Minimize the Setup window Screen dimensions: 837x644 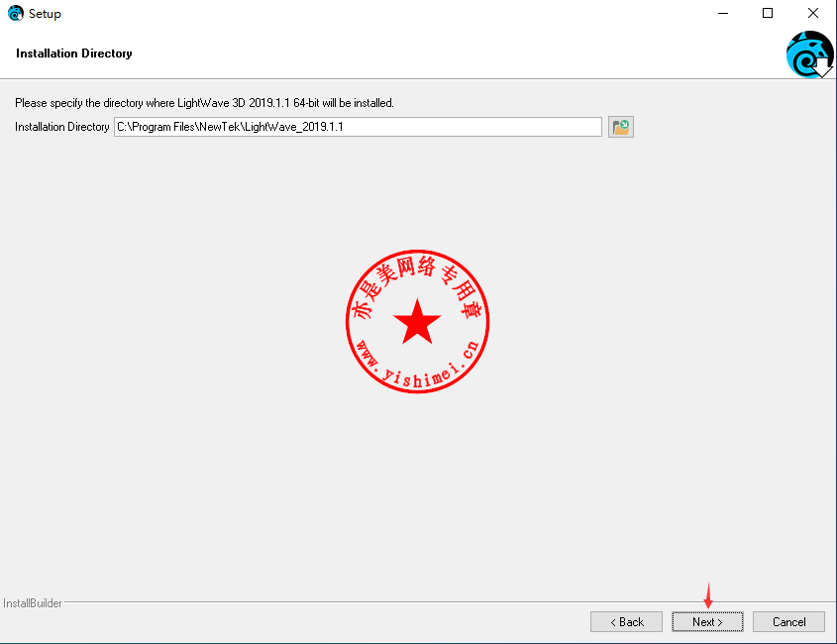point(723,13)
